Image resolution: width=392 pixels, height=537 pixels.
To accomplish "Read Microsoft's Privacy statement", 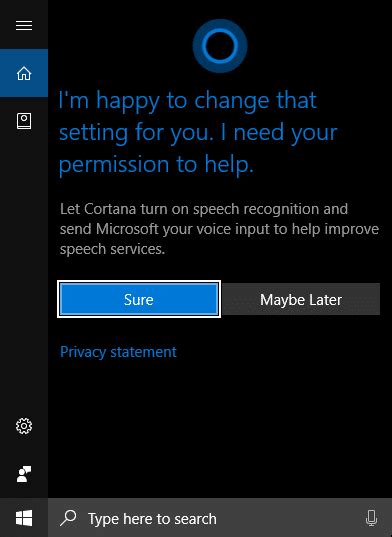I will (118, 352).
